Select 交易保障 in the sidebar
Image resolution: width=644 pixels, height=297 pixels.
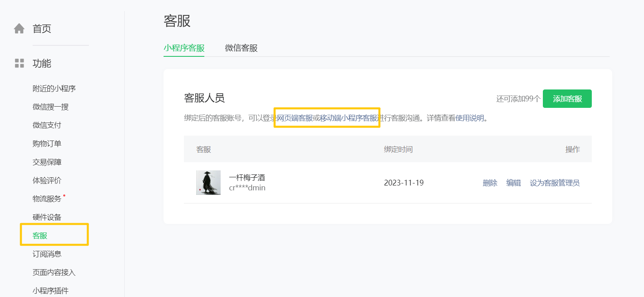click(x=47, y=162)
